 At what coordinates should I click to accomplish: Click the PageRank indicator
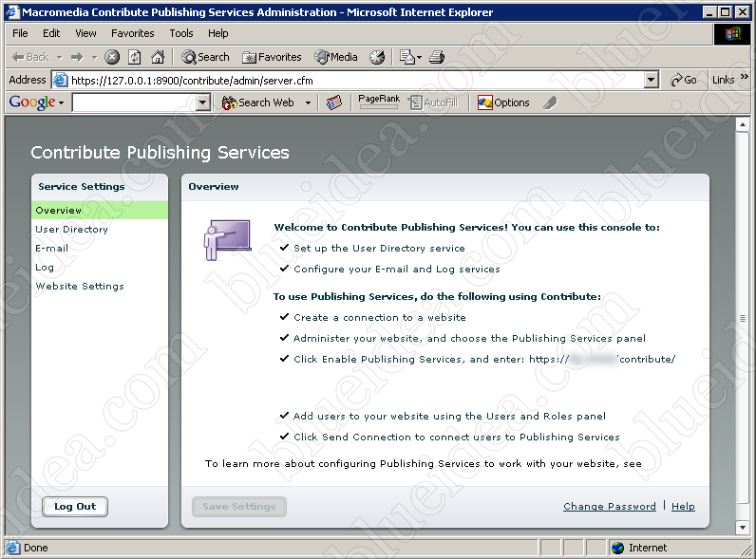(x=379, y=102)
